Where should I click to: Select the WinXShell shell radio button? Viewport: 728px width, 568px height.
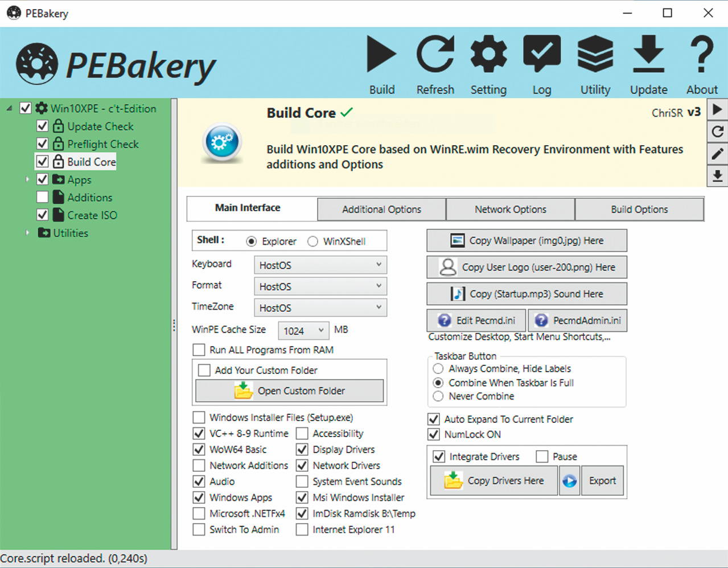[312, 241]
